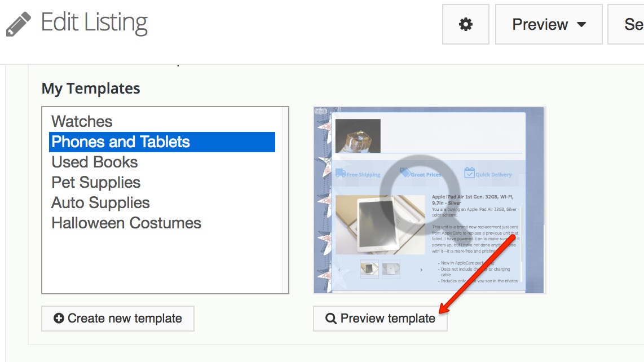Click the Create new template button

118,319
